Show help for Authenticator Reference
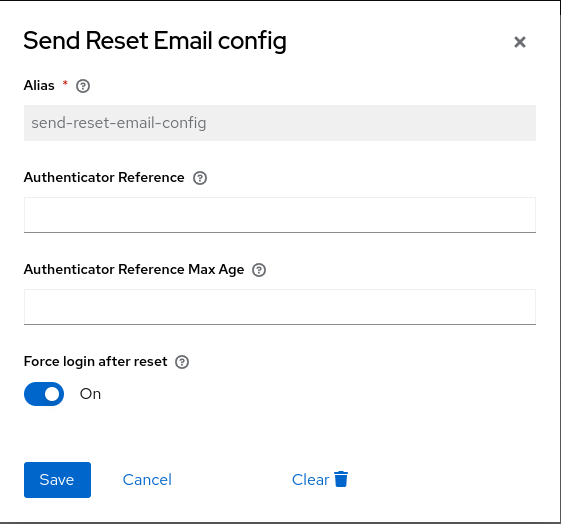 point(200,178)
